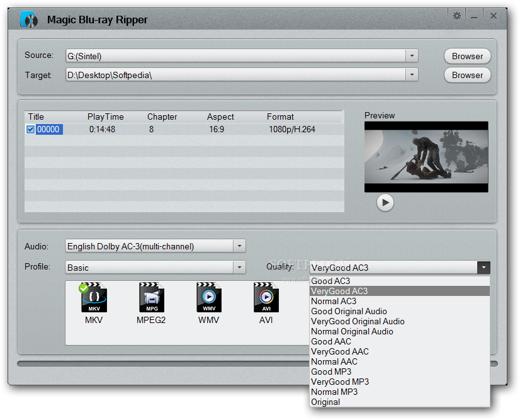Pick the WMV output format icon
Screen dimensions: 520x420
209,298
